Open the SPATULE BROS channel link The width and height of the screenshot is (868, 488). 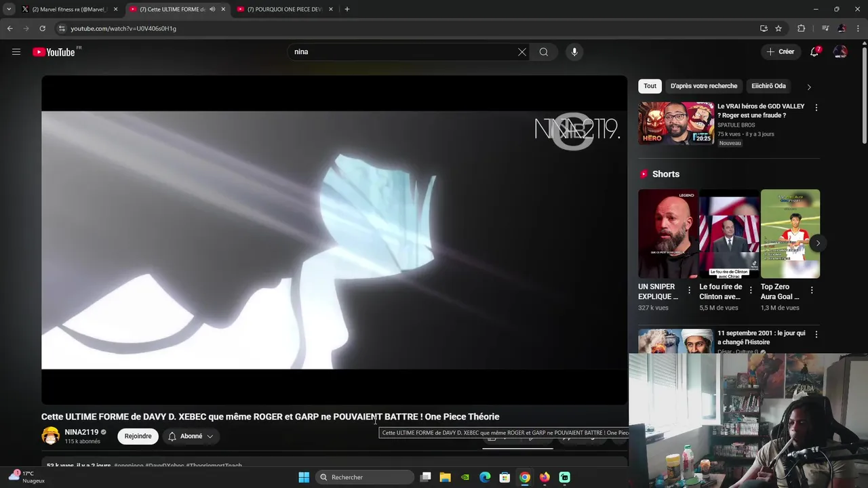736,125
